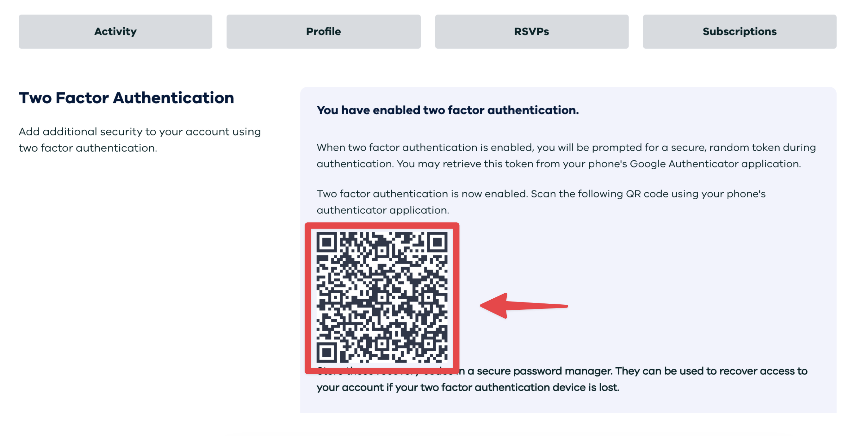Switch to the Profile tab
This screenshot has width=868, height=436.
pyautogui.click(x=323, y=31)
